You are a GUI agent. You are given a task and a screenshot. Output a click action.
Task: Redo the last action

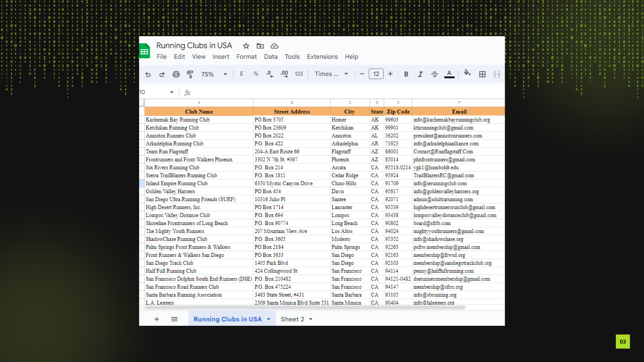point(162,74)
